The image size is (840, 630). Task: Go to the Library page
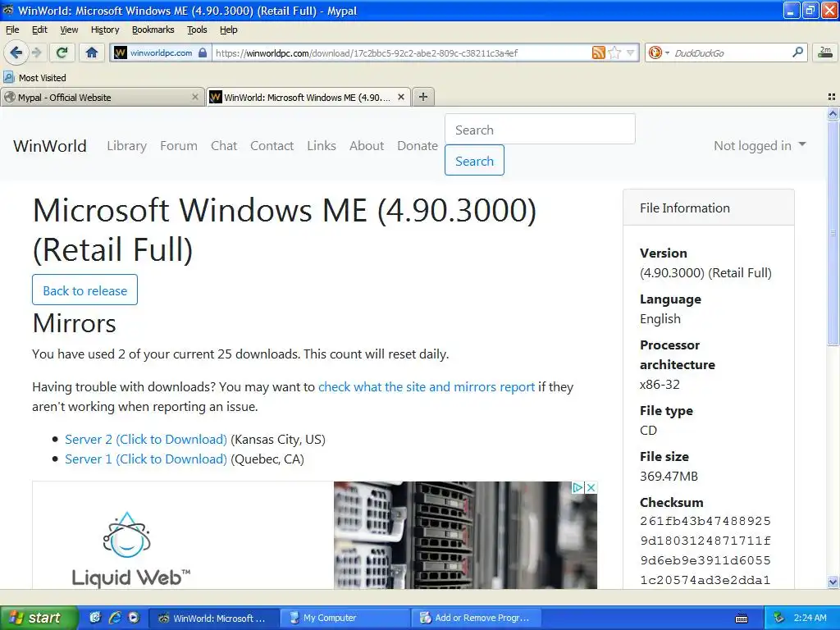tap(126, 146)
